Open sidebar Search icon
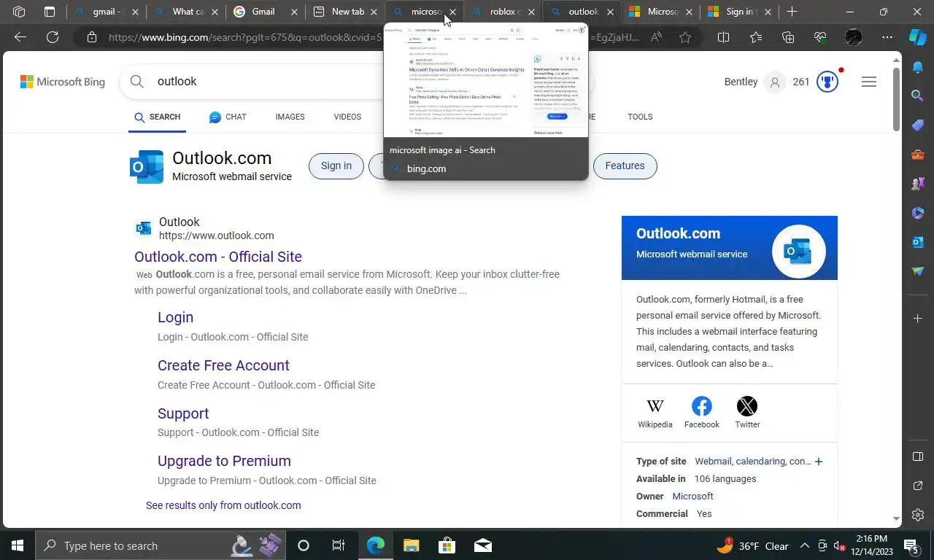The height and width of the screenshot is (560, 934). pyautogui.click(x=918, y=96)
